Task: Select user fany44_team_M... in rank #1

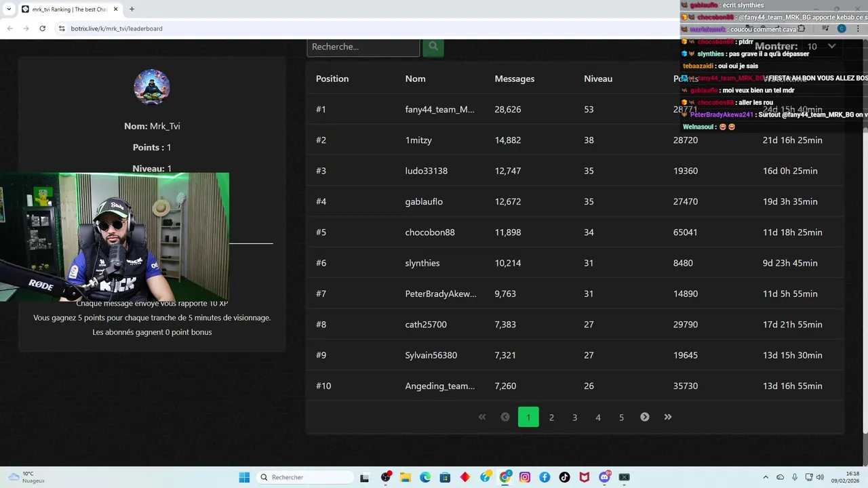Action: pyautogui.click(x=440, y=109)
